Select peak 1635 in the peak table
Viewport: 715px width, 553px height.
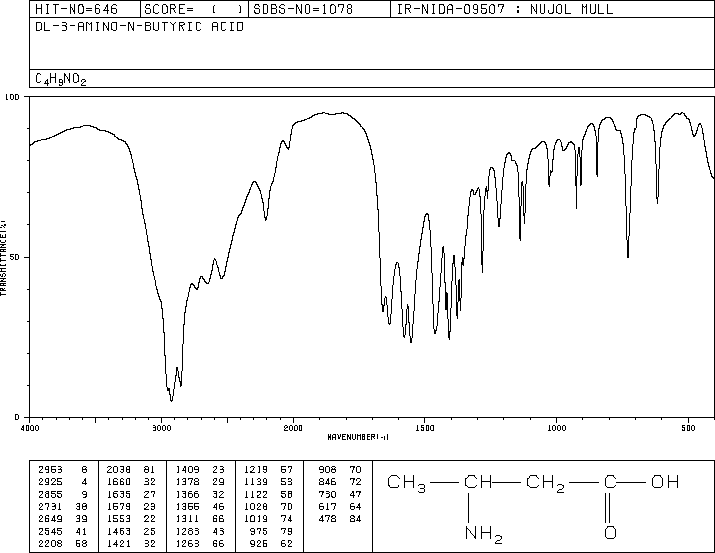click(x=119, y=494)
